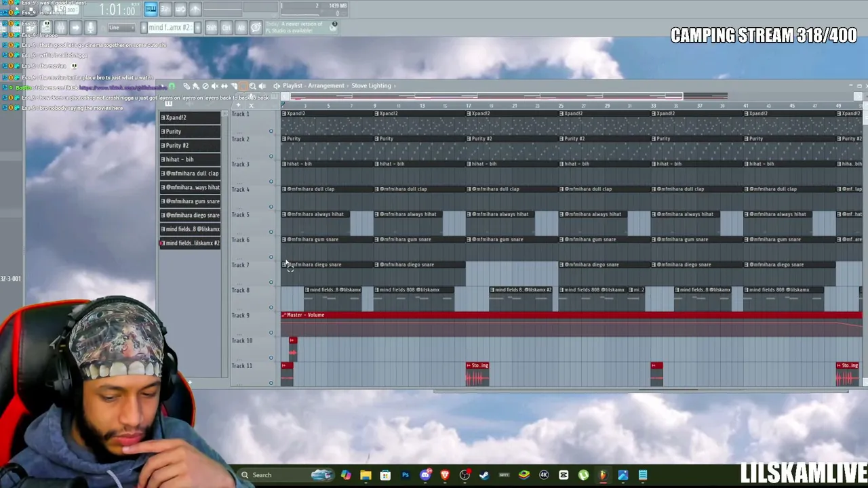Viewport: 868px width, 488px height.
Task: Select the Paint brush tool in Playlist
Action: click(196, 86)
